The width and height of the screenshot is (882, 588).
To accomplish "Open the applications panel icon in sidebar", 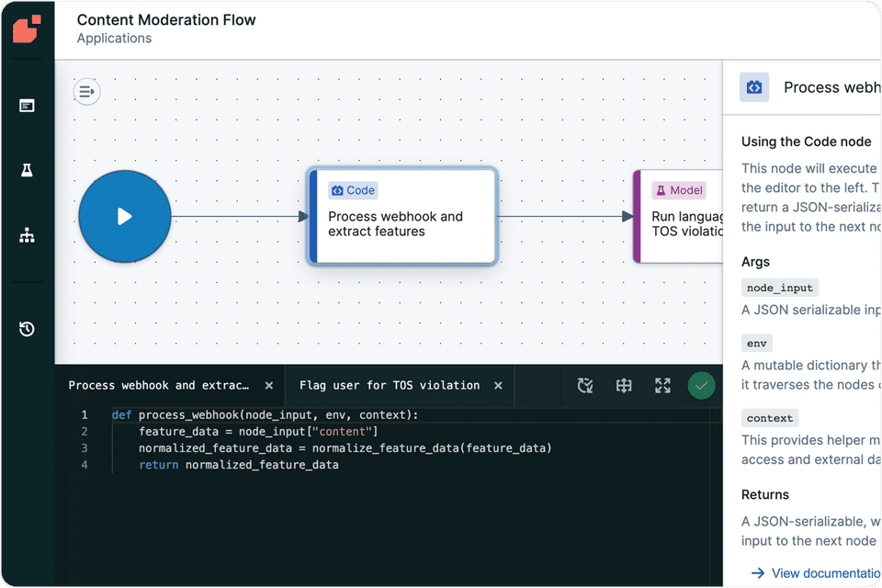I will pos(27,106).
